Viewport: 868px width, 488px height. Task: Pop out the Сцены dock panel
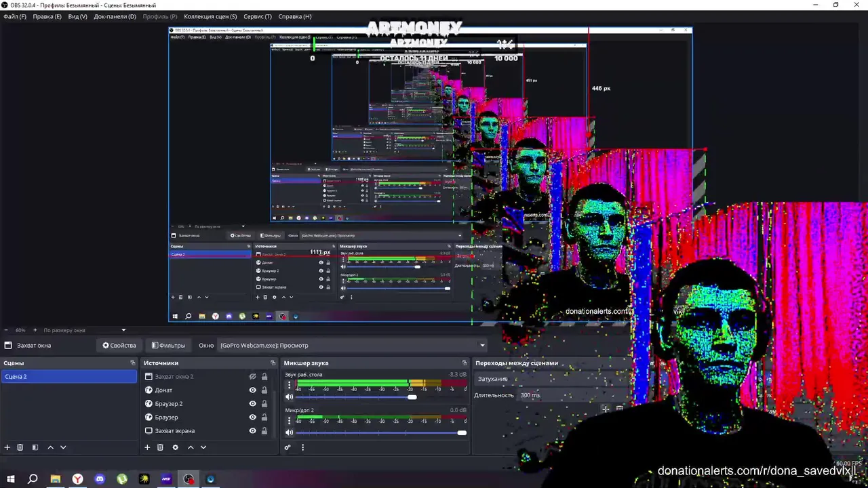(x=133, y=363)
